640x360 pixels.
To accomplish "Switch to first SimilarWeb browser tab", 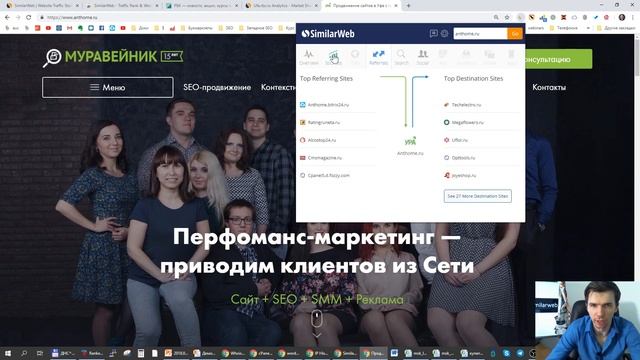I will pyautogui.click(x=42, y=6).
